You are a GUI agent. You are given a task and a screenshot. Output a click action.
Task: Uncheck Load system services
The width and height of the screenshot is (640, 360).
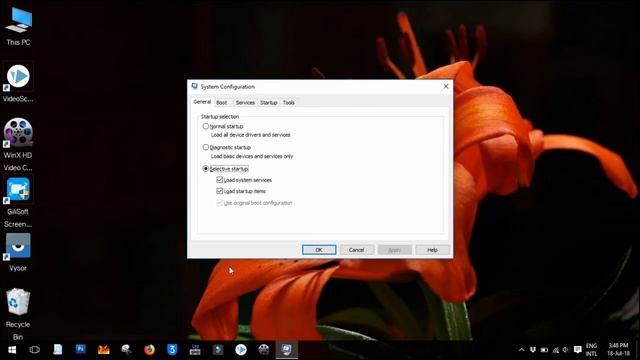coord(220,180)
